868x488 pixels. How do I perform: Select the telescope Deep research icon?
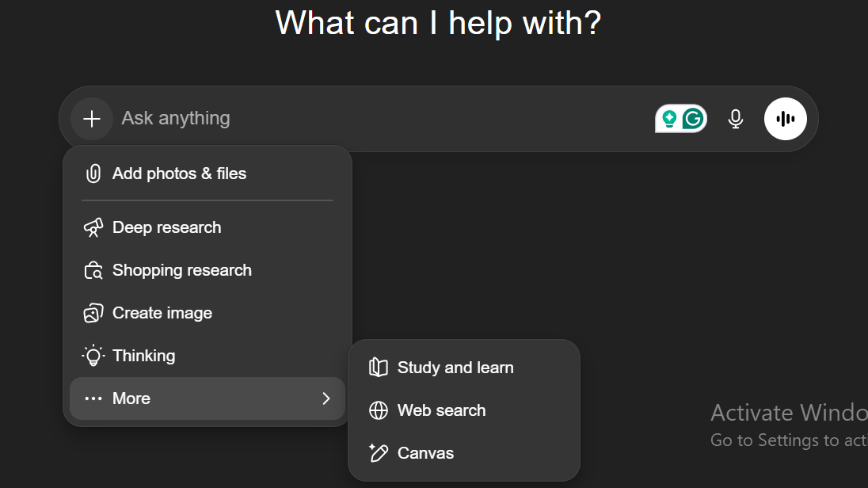click(93, 227)
